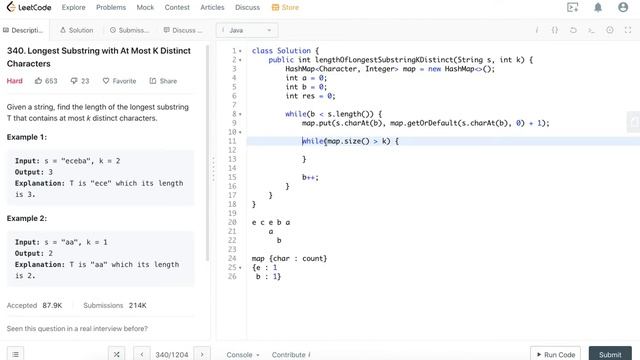
Task: Open the Explore menu item
Action: (x=73, y=7)
